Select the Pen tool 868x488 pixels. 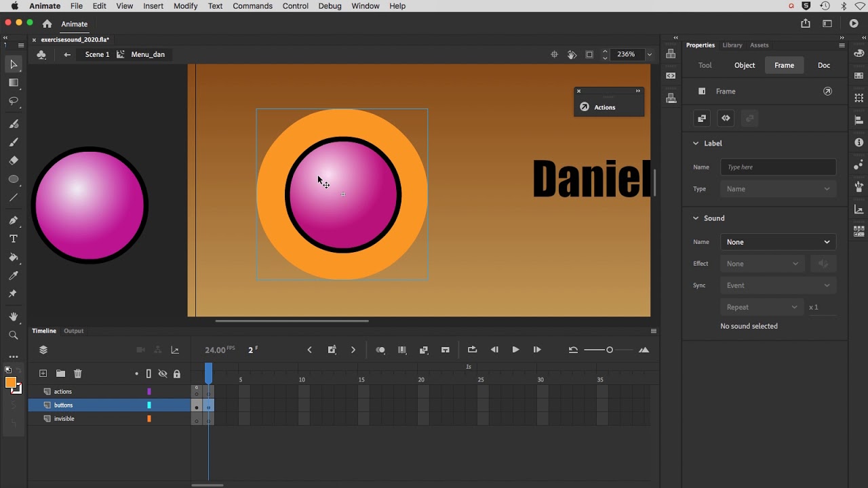pos(14,220)
